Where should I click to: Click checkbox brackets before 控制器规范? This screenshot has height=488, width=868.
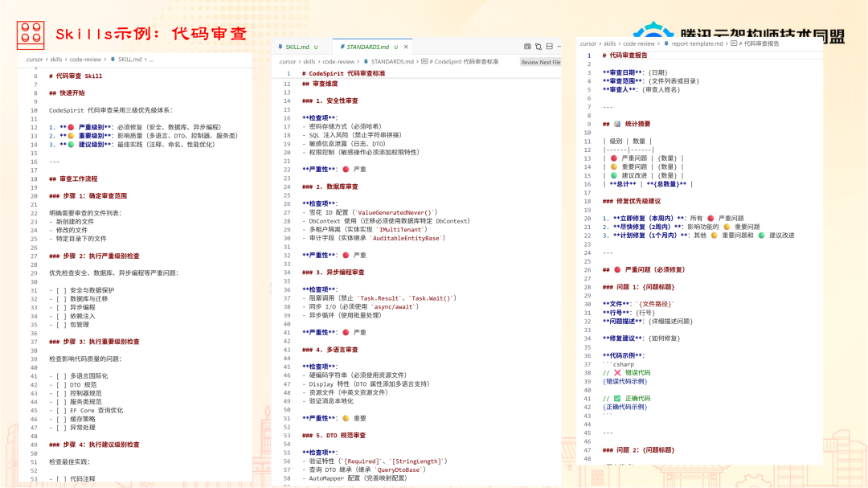pos(61,393)
